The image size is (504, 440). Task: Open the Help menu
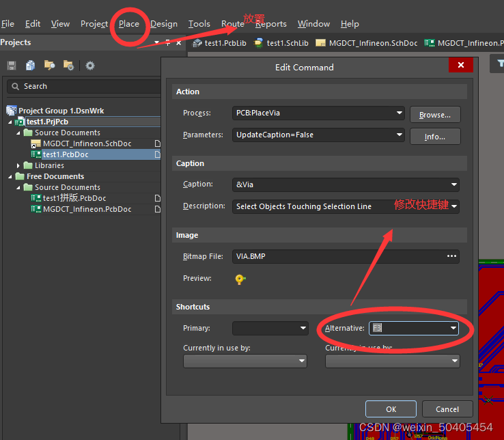point(350,24)
